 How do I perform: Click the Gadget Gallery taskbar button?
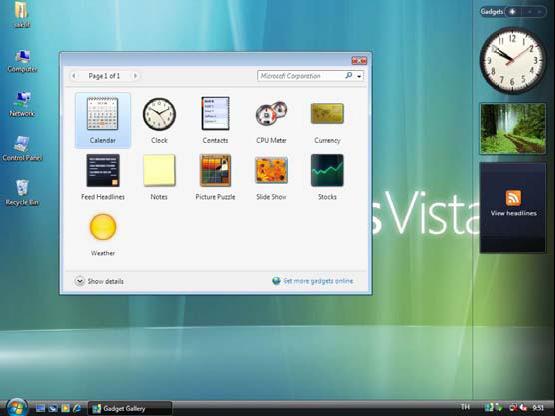(130, 409)
